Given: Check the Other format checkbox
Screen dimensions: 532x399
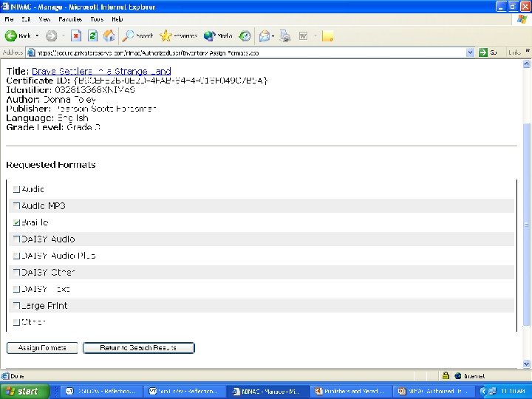Looking at the screenshot, I should coord(16,322).
